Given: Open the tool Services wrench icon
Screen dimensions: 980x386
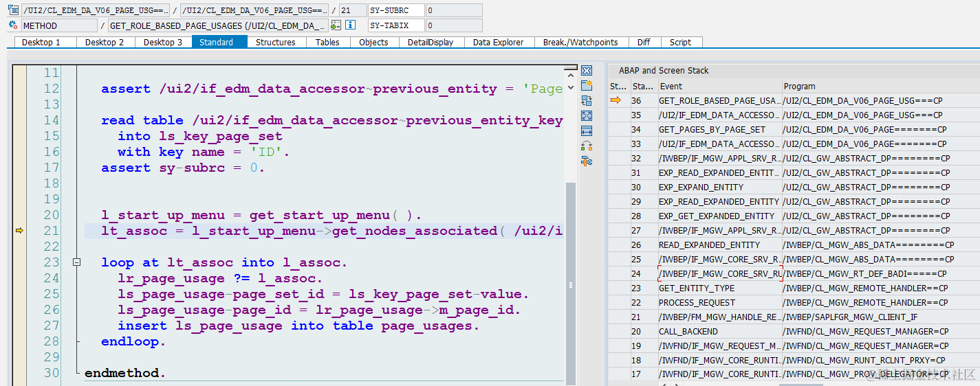Looking at the screenshot, I should 587,161.
